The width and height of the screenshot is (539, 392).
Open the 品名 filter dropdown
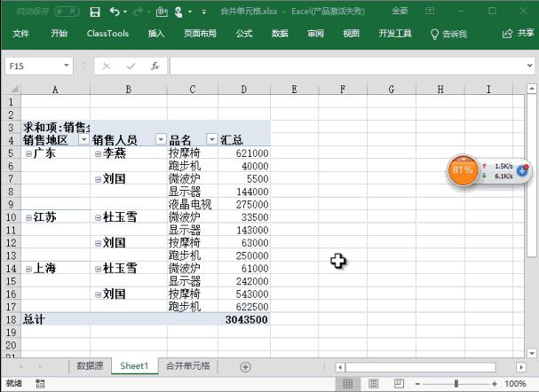(212, 139)
